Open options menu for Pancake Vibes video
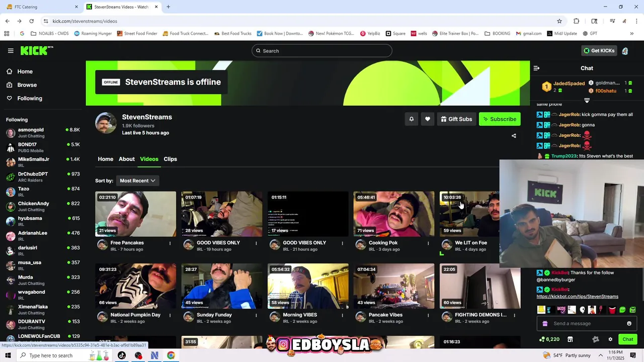644x362 pixels. [428, 315]
